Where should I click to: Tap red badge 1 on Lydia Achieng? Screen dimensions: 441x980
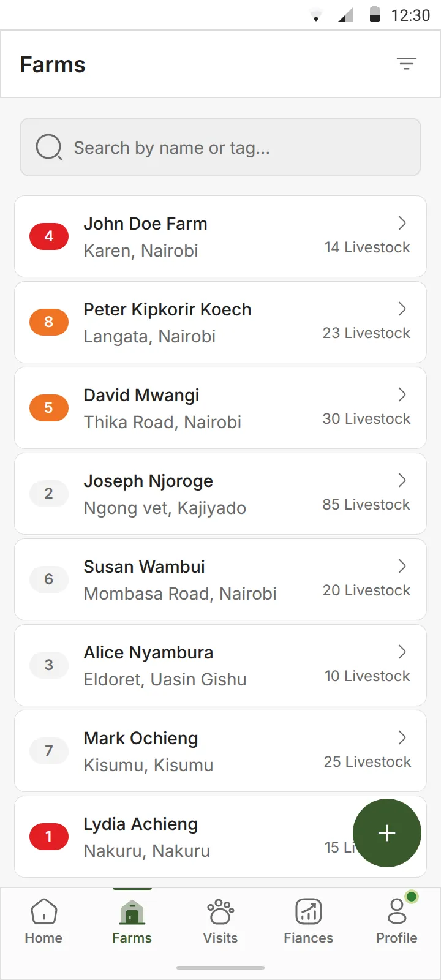click(x=49, y=837)
